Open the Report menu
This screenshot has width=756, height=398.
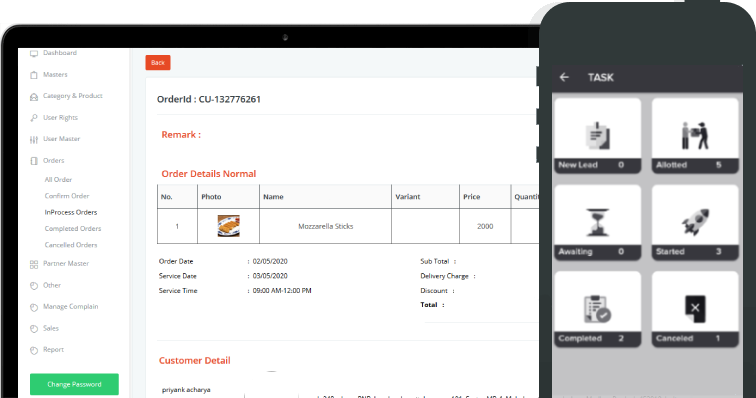53,349
